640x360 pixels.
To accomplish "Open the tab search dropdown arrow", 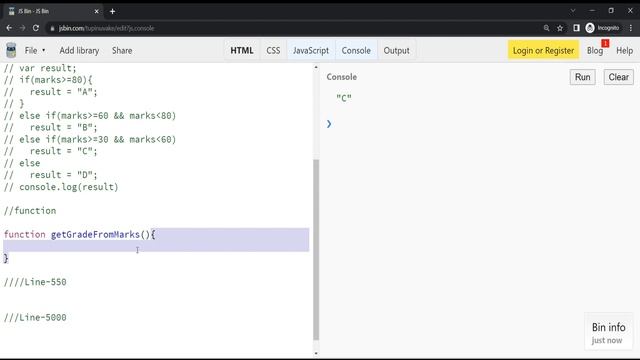I will click(573, 11).
